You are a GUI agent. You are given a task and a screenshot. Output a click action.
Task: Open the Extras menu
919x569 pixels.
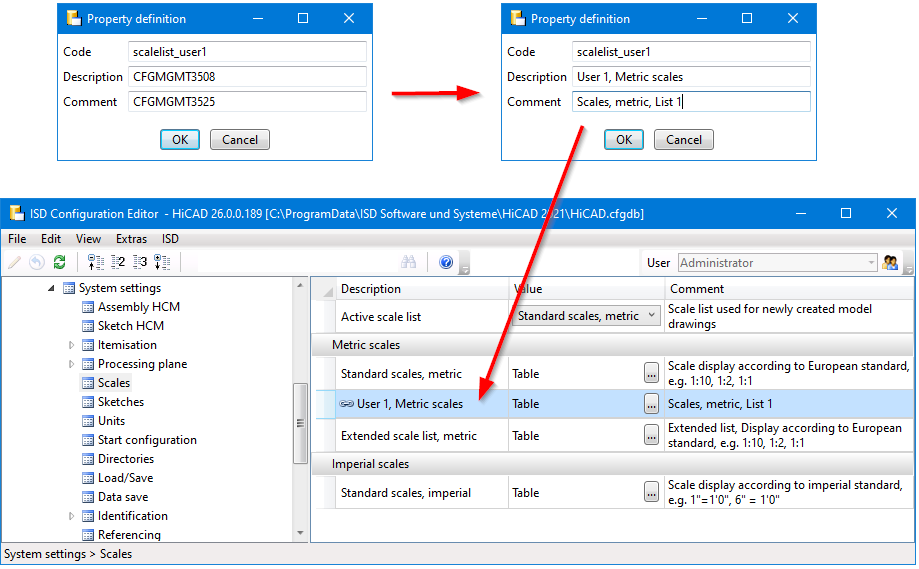point(131,238)
